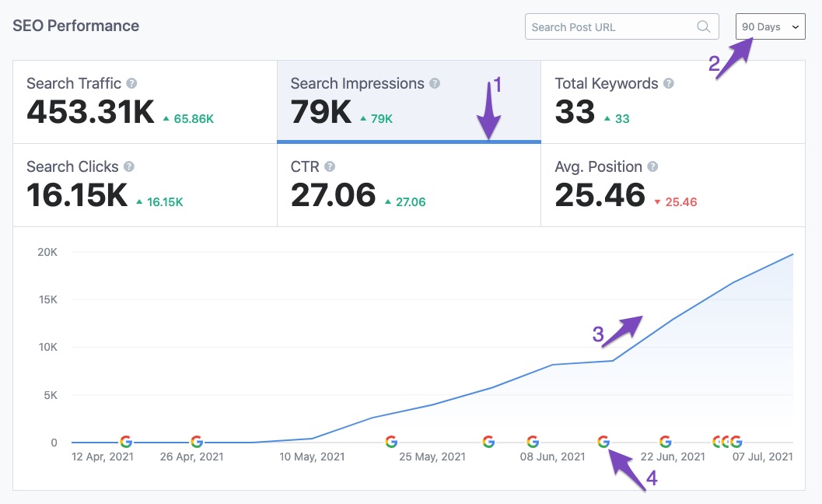Select the Avg. Position stat tab
822x504 pixels.
(673, 185)
